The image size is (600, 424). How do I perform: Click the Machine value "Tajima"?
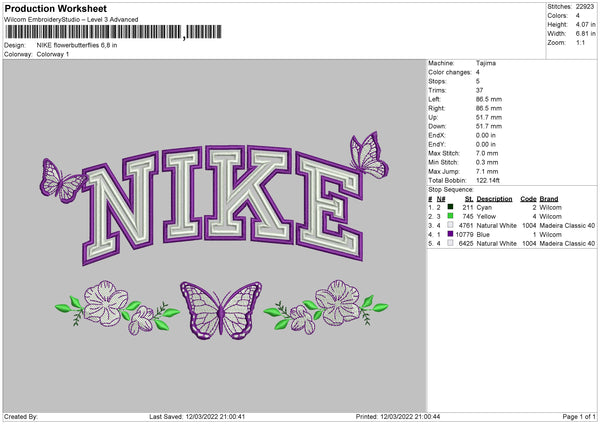[486, 63]
